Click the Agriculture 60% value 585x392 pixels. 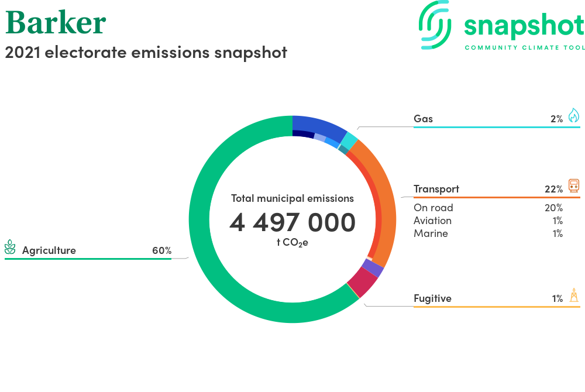[161, 250]
